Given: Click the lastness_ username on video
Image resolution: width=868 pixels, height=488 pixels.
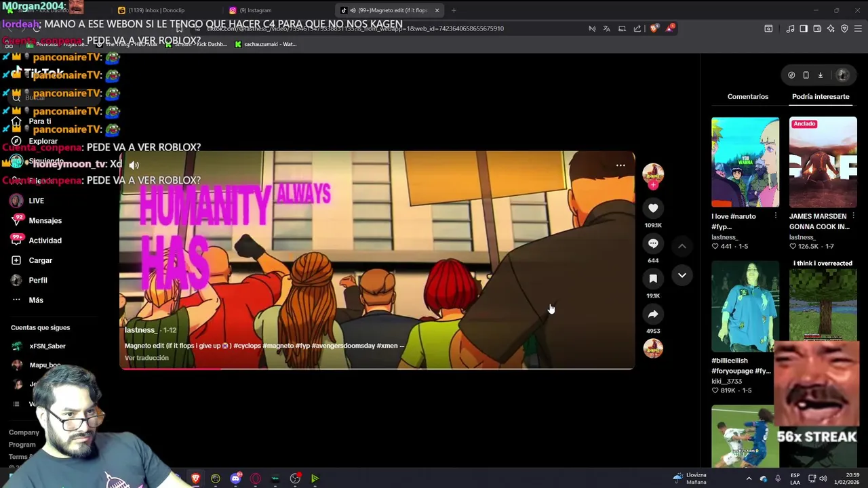Looking at the screenshot, I should pos(140,330).
